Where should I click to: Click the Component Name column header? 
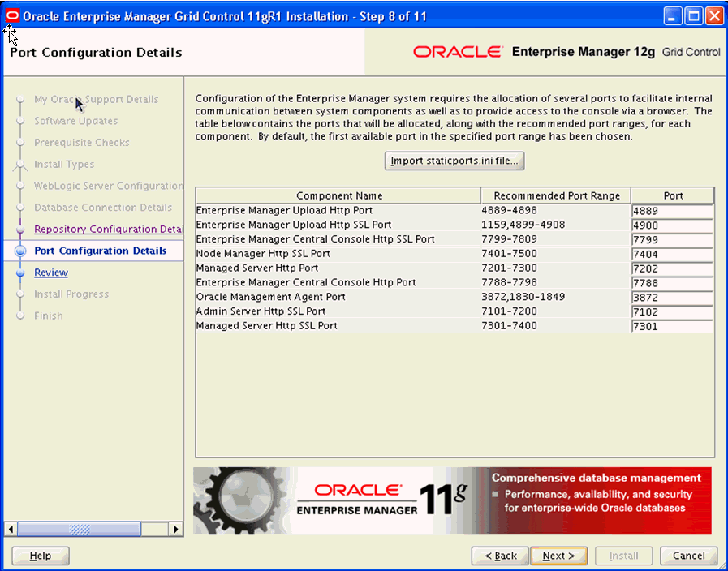click(338, 195)
